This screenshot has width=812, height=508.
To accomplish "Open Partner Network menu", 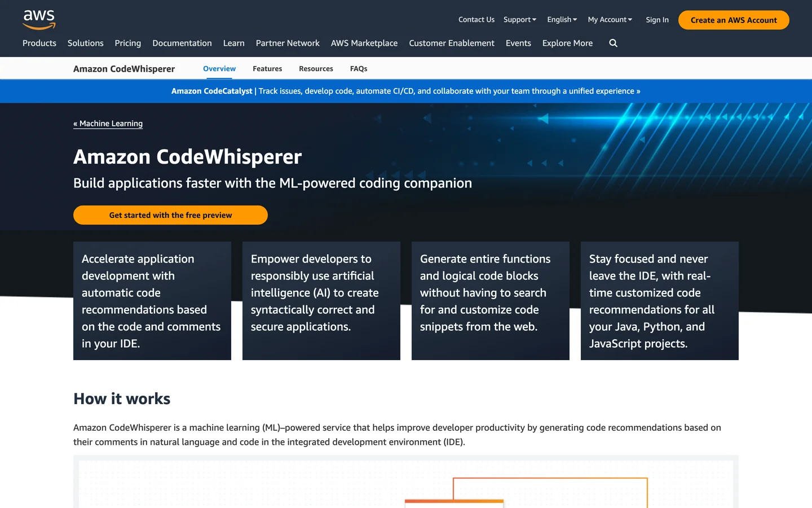I will pos(288,43).
